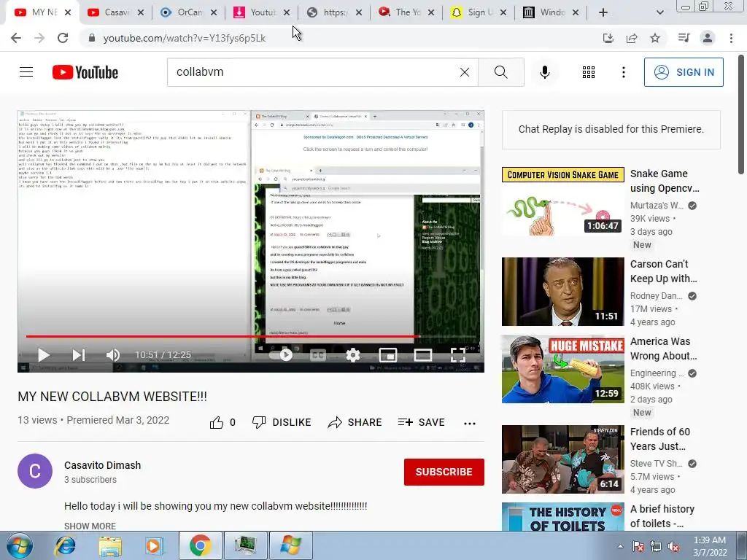The height and width of the screenshot is (560, 747).
Task: Click the address bar URL
Action: tap(185, 38)
